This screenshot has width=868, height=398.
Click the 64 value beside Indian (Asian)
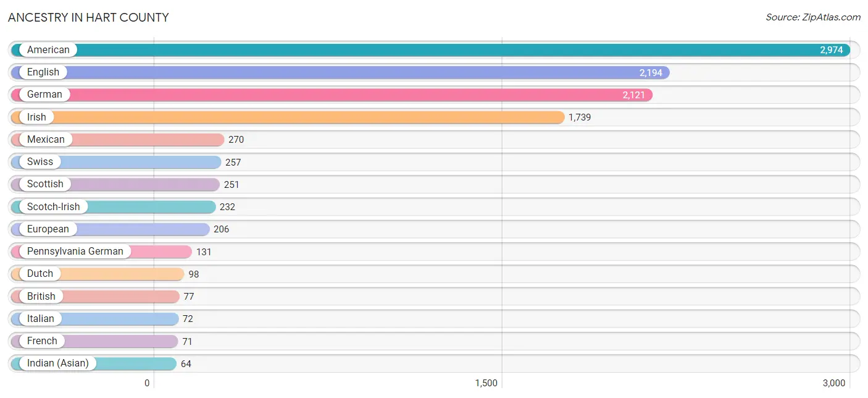(186, 364)
